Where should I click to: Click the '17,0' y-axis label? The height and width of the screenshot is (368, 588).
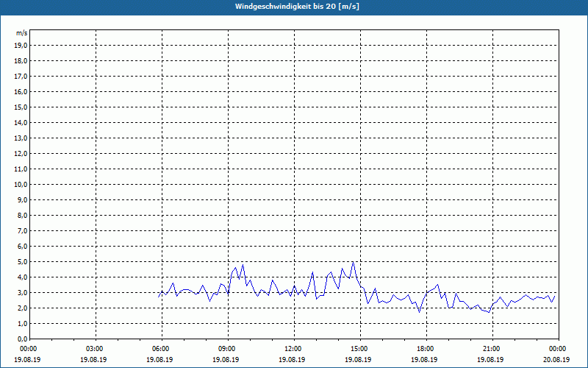(x=21, y=77)
